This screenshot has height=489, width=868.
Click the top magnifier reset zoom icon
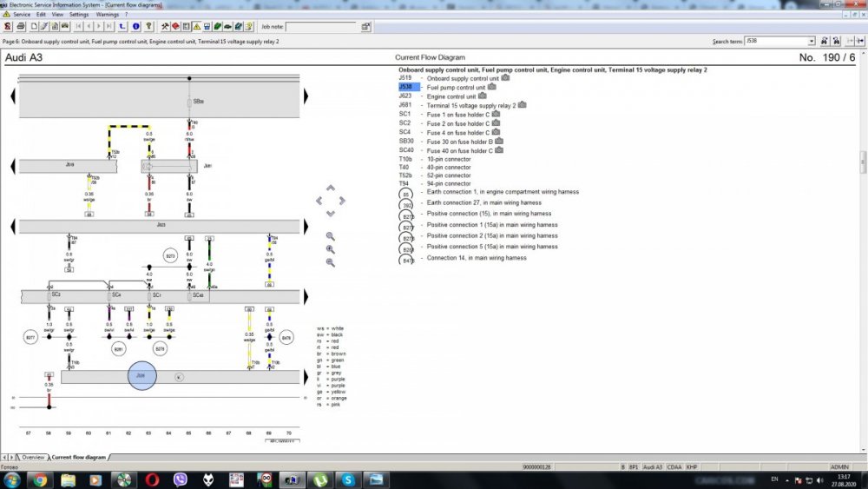click(331, 236)
